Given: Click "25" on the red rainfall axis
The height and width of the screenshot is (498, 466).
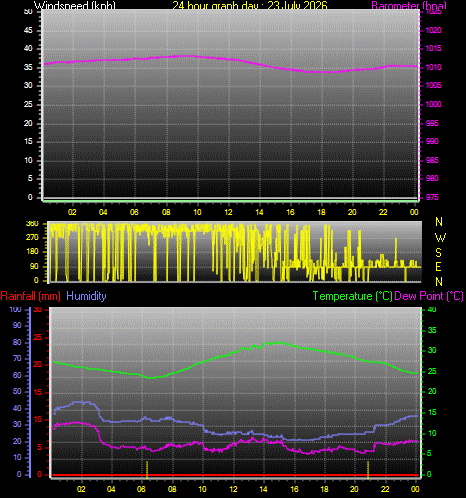Looking at the screenshot, I should (x=38, y=337).
